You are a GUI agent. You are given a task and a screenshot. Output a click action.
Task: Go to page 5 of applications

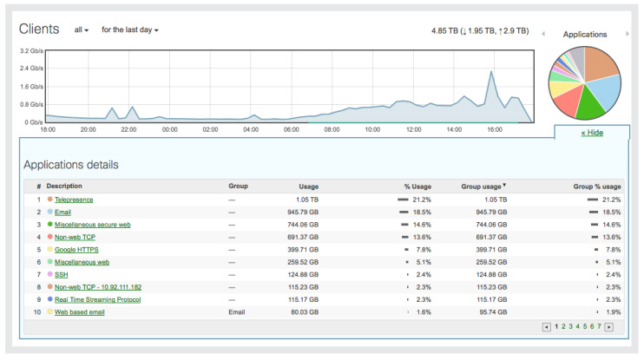pos(585,326)
